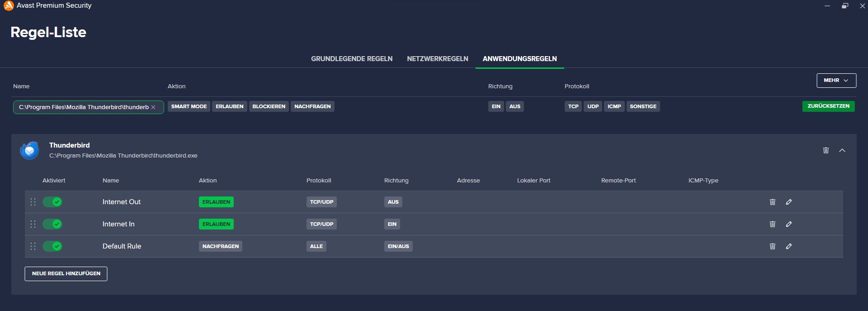The height and width of the screenshot is (311, 868).
Task: Filter direction by EIN
Action: (496, 106)
